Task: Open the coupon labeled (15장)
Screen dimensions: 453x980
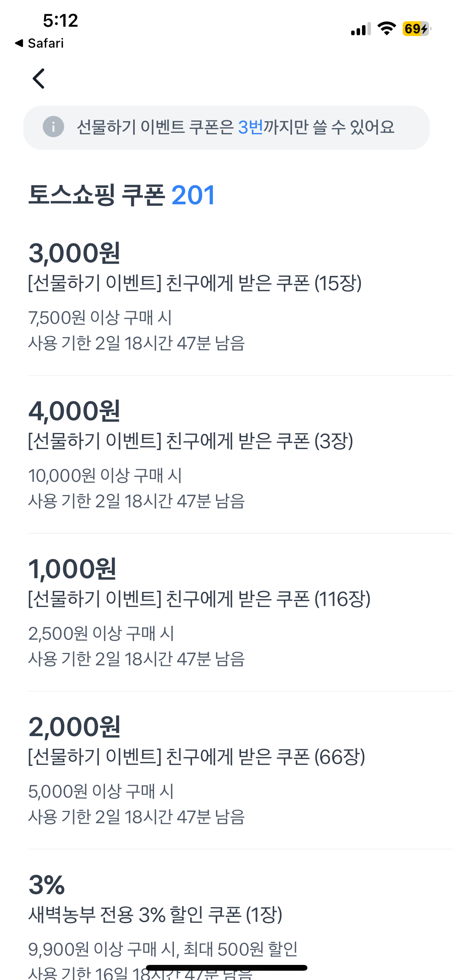Action: [195, 283]
